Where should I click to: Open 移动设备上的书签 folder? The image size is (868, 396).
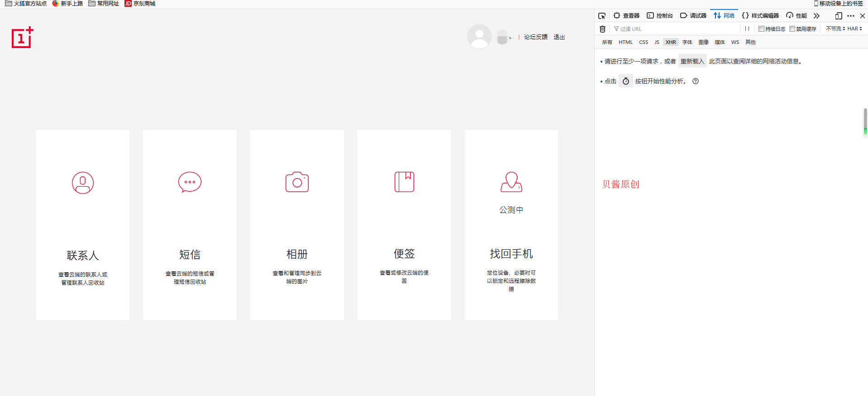838,4
